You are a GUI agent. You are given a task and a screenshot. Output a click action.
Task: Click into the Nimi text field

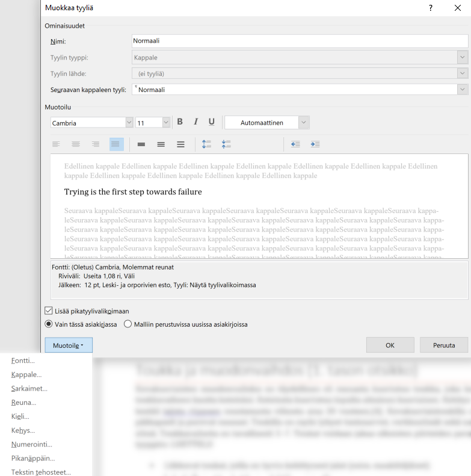coord(300,42)
